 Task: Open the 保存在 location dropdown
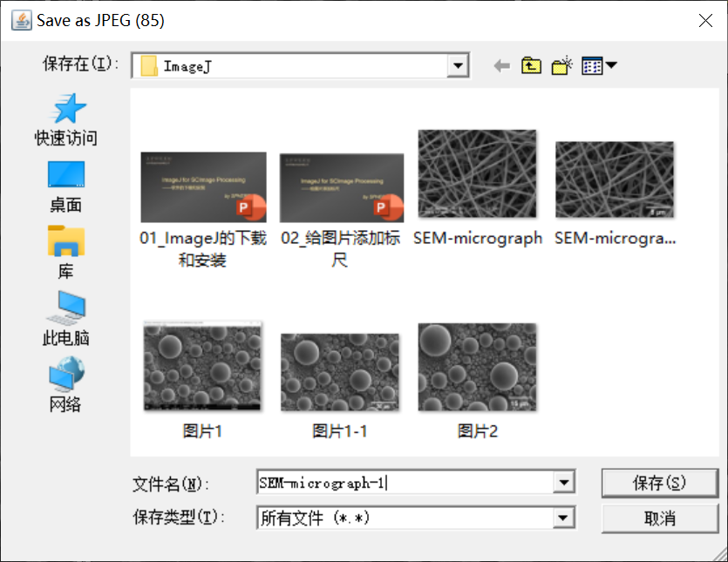[x=458, y=64]
